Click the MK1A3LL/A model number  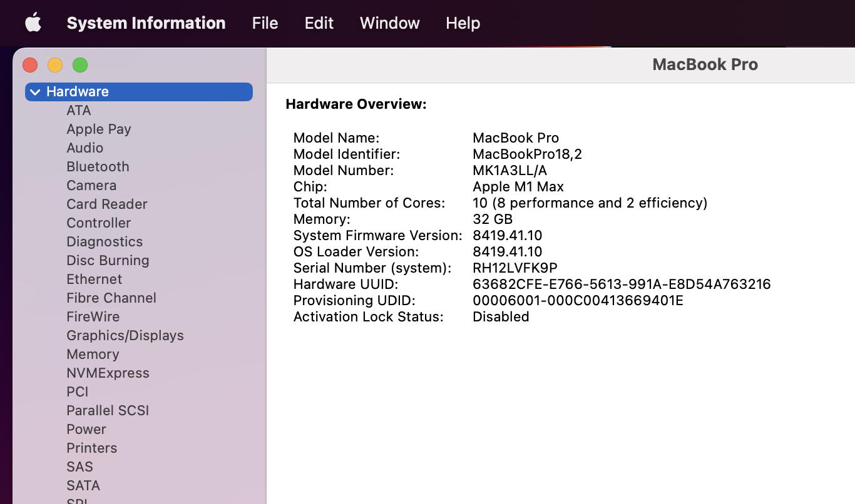(x=509, y=170)
